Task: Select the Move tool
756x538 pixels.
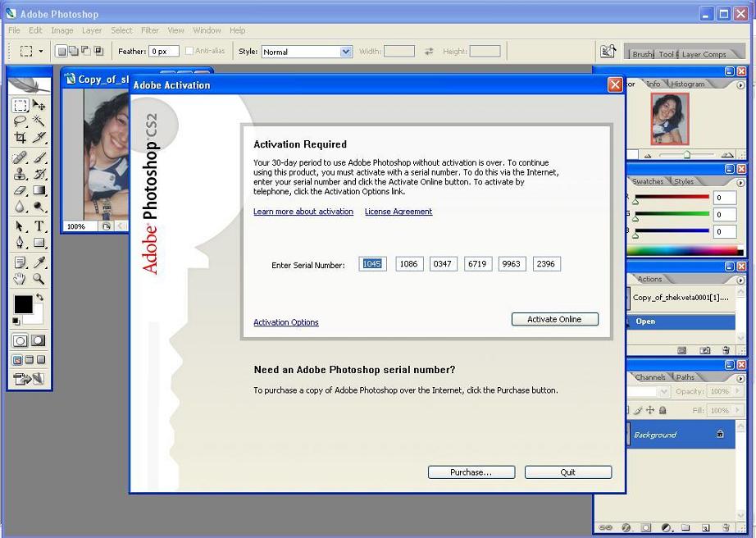Action: pyautogui.click(x=39, y=105)
